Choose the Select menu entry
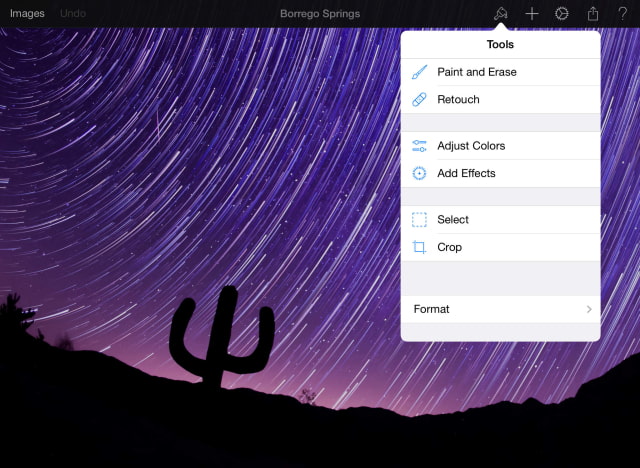The image size is (640, 468). [x=500, y=220]
